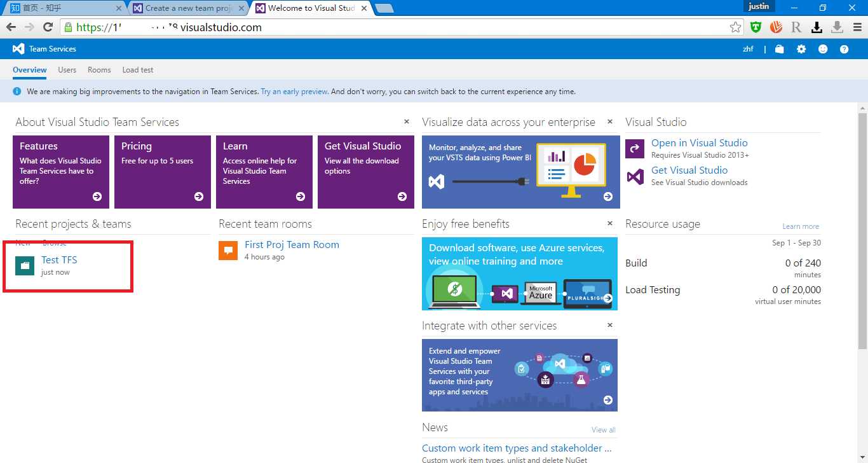Screen dimensions: 868x463
Task: Close the About Visual Studio Team Services section
Action: click(407, 121)
